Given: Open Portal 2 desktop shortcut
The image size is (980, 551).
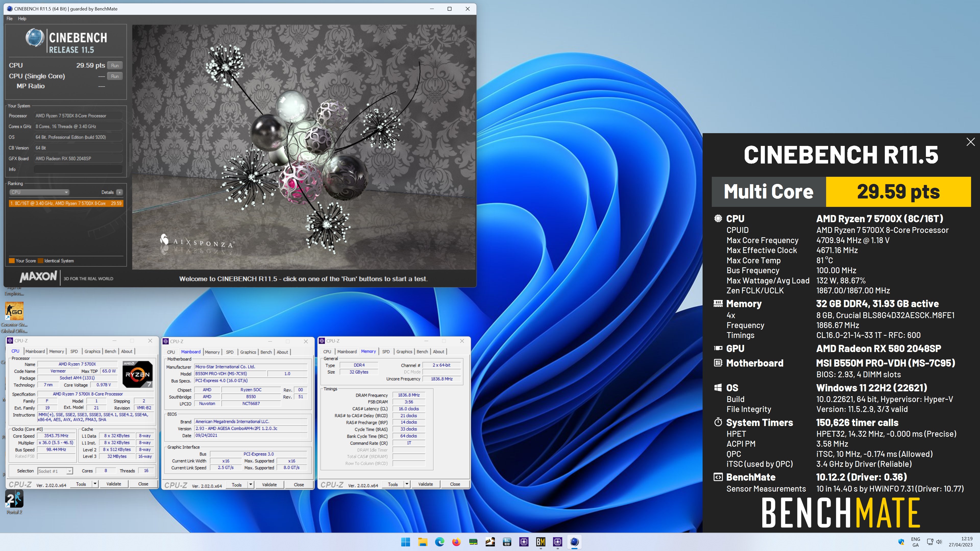Looking at the screenshot, I should click(14, 502).
